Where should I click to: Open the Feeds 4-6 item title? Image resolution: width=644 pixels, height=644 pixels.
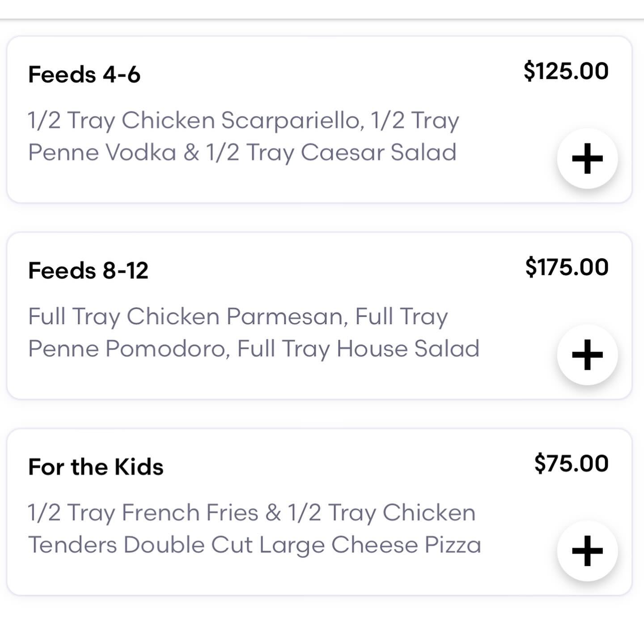(x=84, y=74)
